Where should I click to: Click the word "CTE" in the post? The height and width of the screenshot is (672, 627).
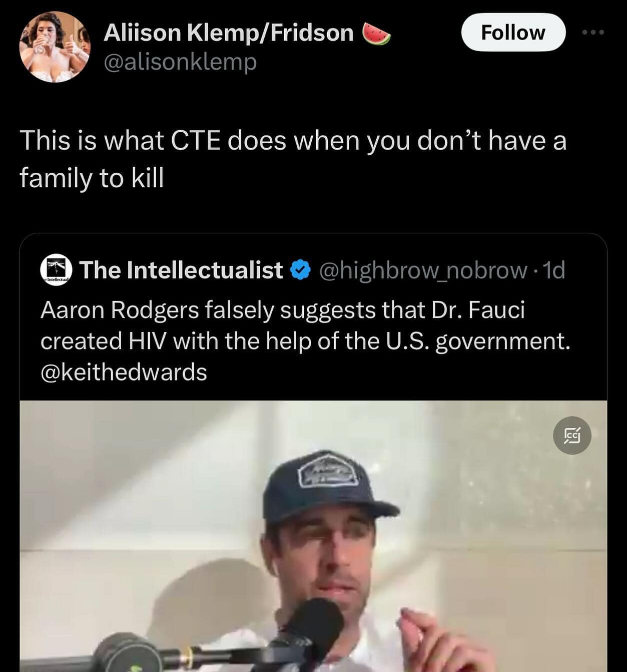(x=196, y=140)
